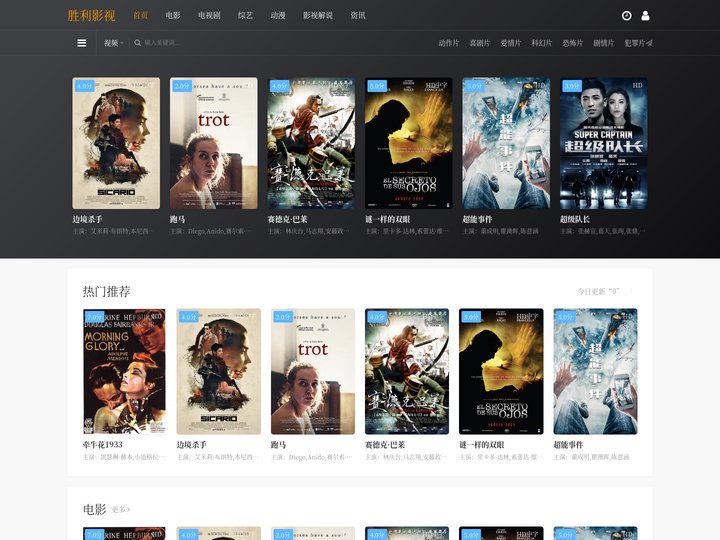Open trot poster in top banner
Image resolution: width=720 pixels, height=540 pixels.
pos(214,143)
